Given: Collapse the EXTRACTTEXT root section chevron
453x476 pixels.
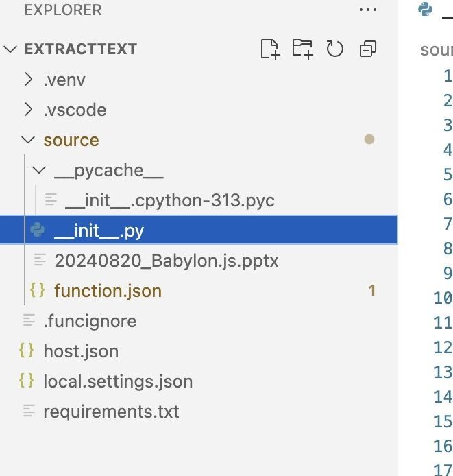Looking at the screenshot, I should coord(10,49).
